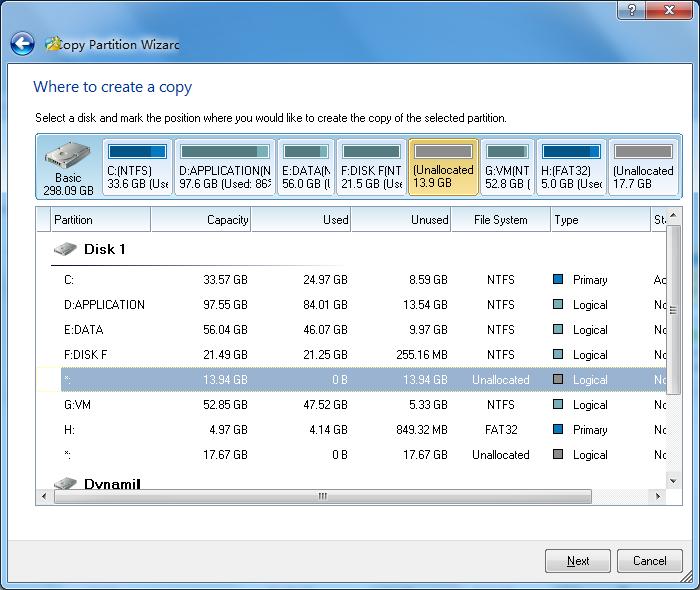The height and width of the screenshot is (590, 700).
Task: Select the Basic 298.09 GB disk icon
Action: point(68,167)
